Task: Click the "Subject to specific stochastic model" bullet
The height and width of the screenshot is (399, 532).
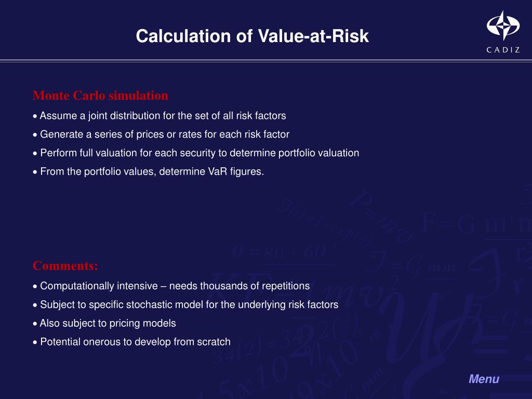Action: click(x=185, y=304)
